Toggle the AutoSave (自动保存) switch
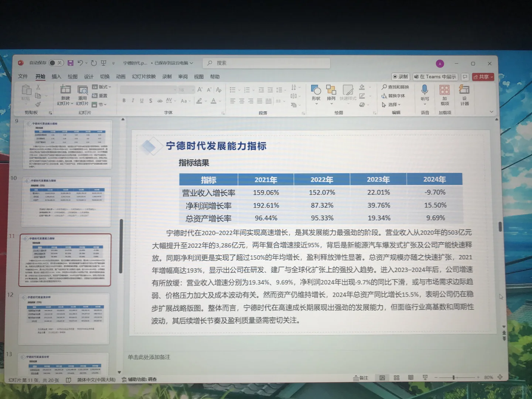The image size is (532, 399). point(56,63)
